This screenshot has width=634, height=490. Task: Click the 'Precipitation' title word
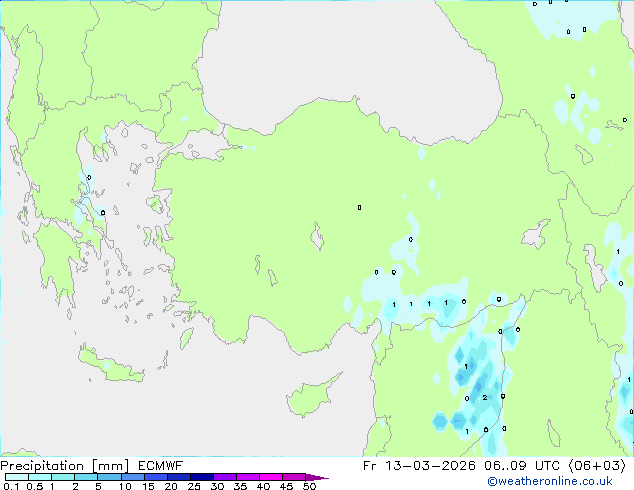[42, 466]
